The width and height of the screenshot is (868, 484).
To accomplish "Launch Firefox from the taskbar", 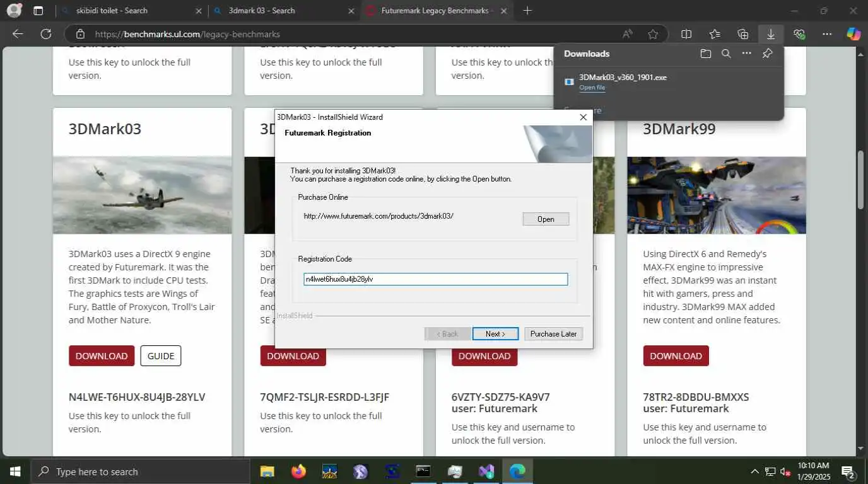I will [298, 471].
